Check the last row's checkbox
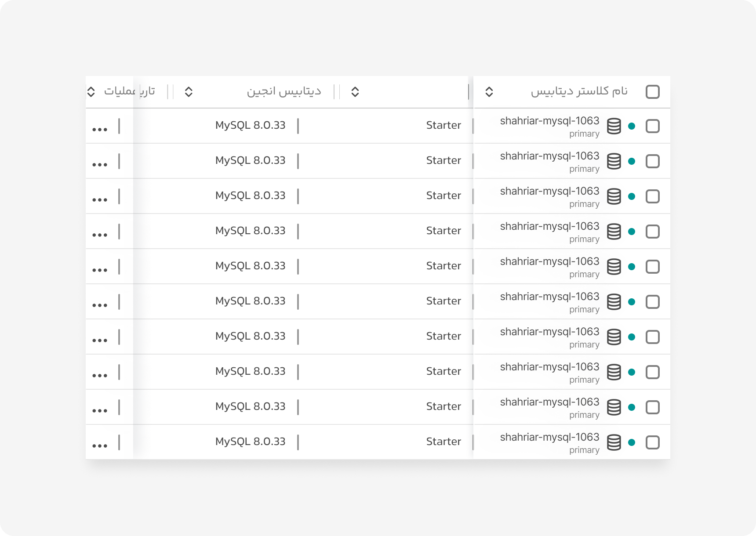 tap(653, 442)
